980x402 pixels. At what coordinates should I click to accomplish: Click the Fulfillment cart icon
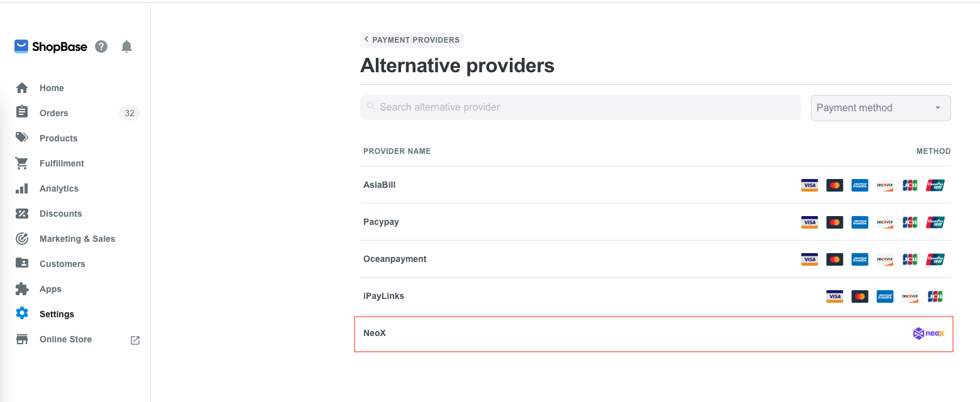pyautogui.click(x=22, y=163)
